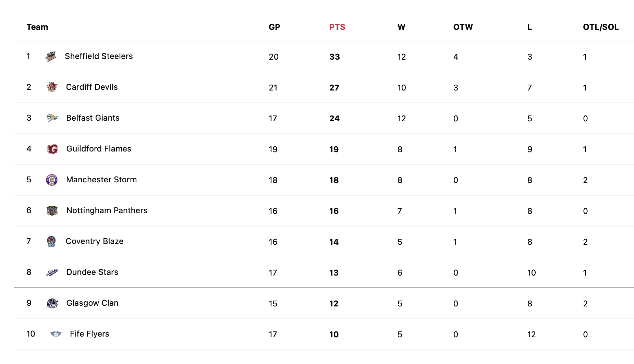Screen dimensions: 634x364
Task: Sort standings by GP column header
Action: point(275,27)
